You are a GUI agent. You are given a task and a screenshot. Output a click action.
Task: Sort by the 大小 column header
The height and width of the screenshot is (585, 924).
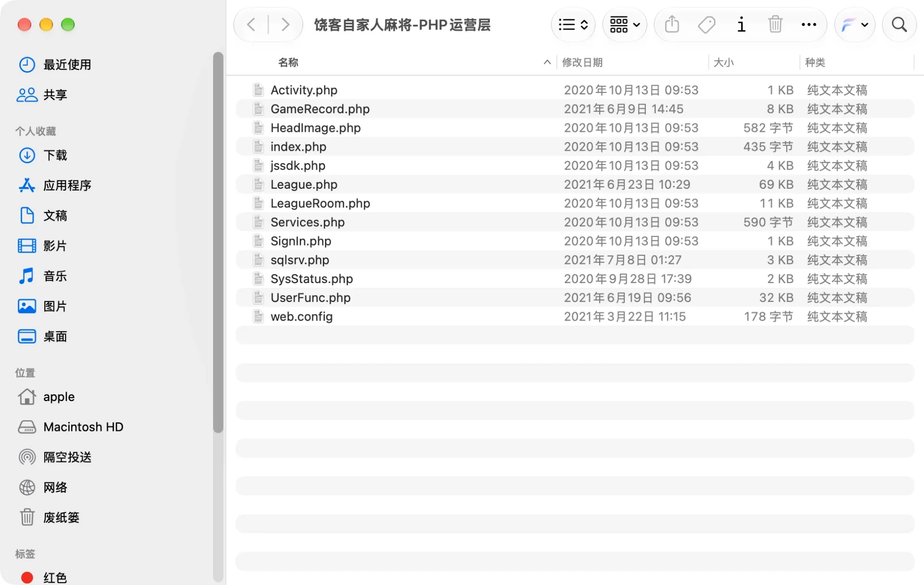723,63
